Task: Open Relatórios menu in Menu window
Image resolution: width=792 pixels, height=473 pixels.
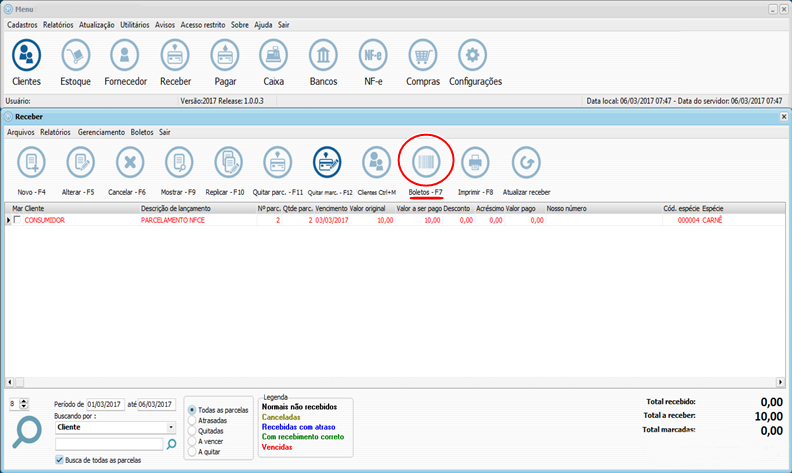Action: click(58, 25)
